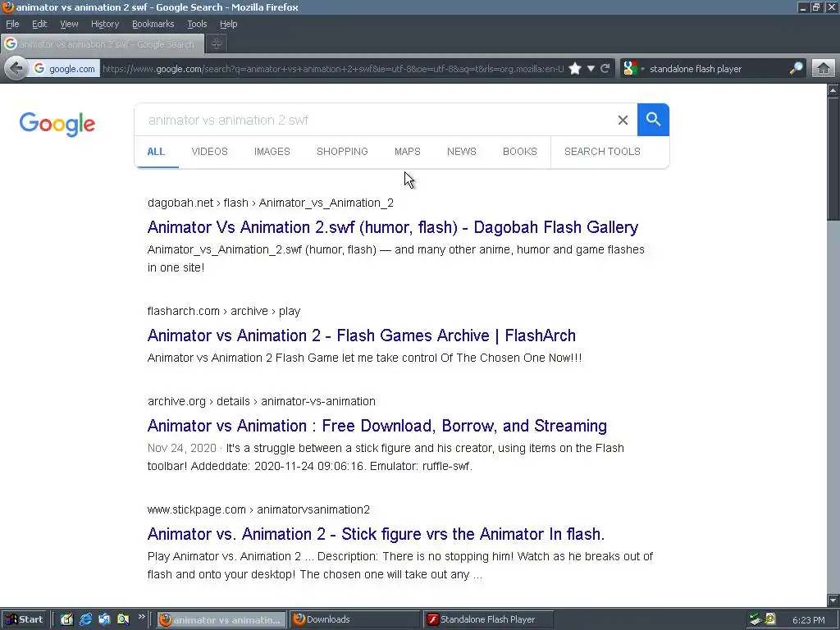Click the animator vs animation taskbar button

coord(221,620)
